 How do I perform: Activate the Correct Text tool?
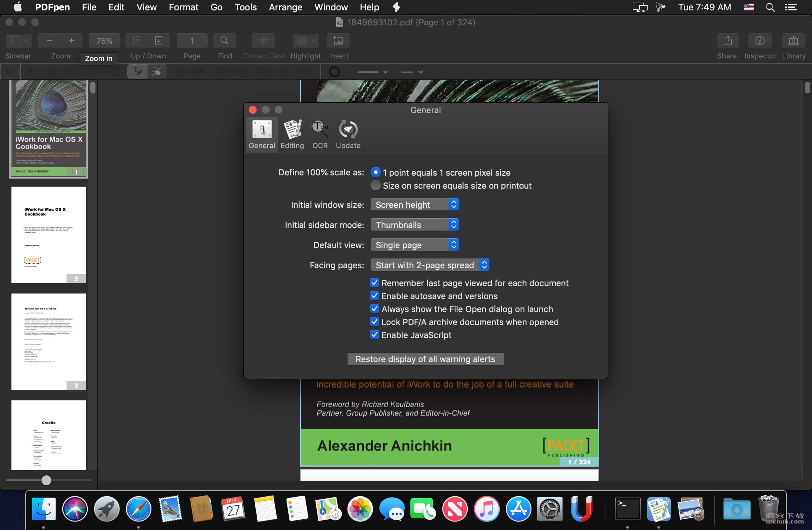click(263, 41)
